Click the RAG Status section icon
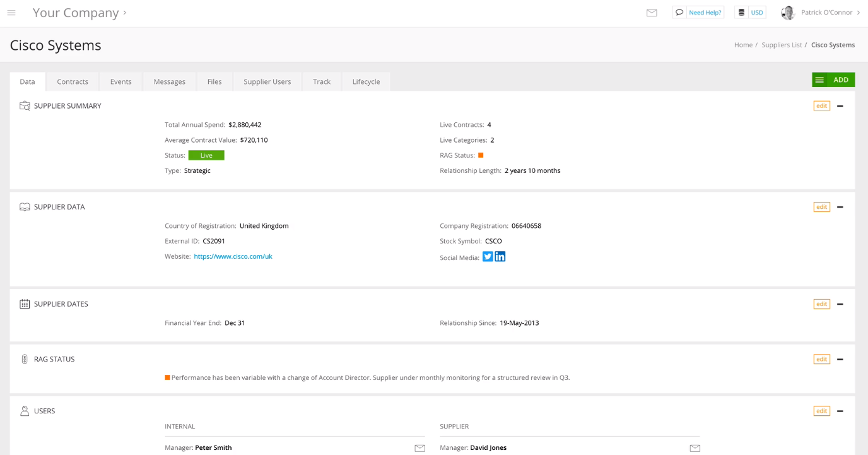The width and height of the screenshot is (868, 455). pos(25,359)
